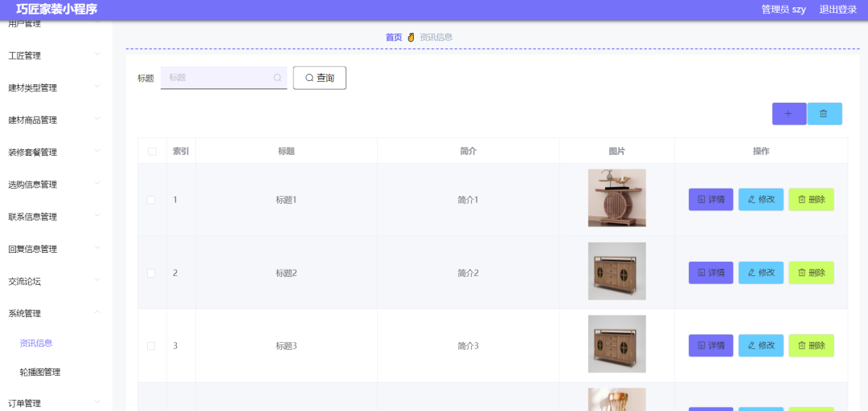
Task: Click 删除 for row 标题2
Action: click(x=811, y=273)
